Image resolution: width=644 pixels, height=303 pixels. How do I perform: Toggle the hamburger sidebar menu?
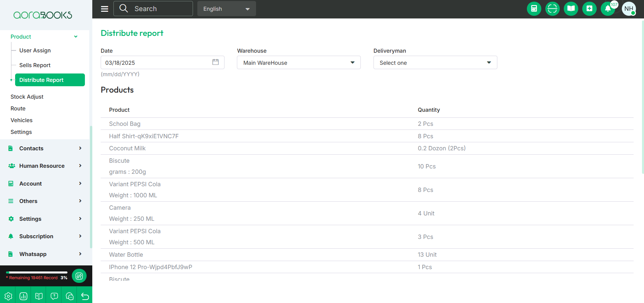(x=105, y=9)
